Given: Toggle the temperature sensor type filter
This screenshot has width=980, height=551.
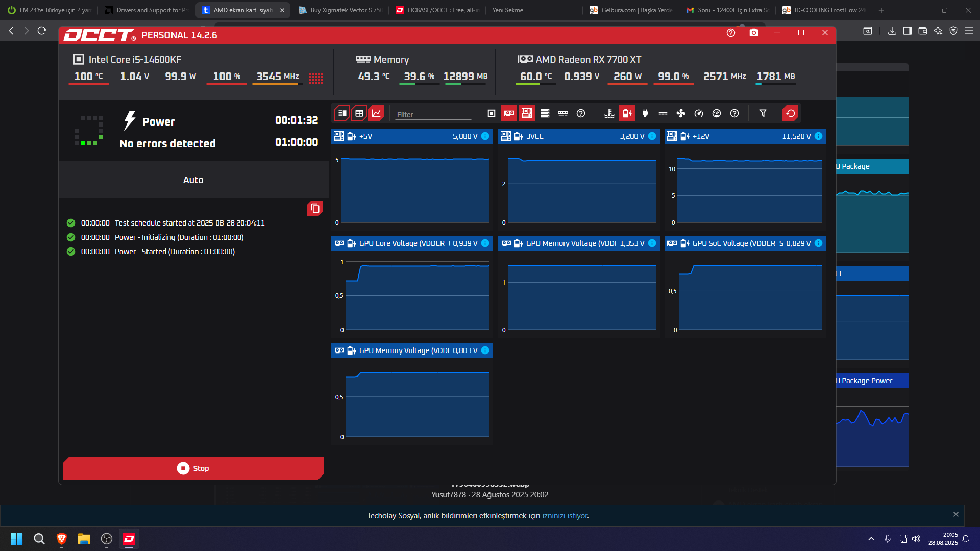Looking at the screenshot, I should coord(609,113).
